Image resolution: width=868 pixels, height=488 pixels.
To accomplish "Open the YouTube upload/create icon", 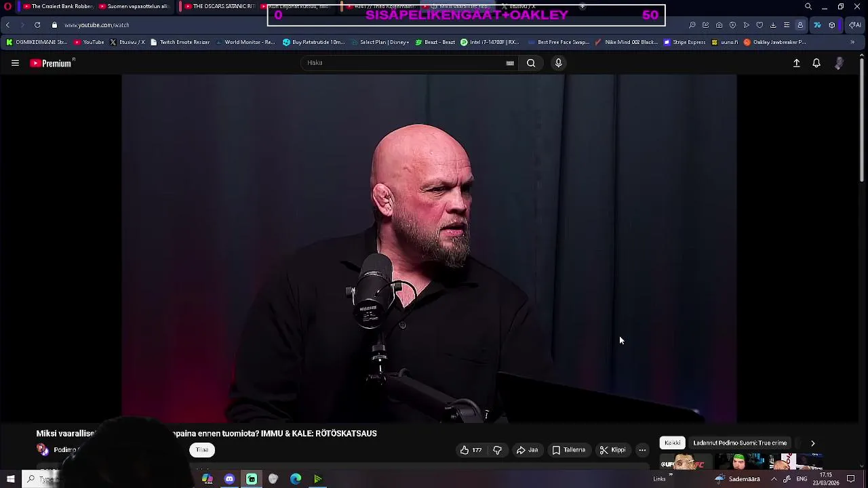I will tap(797, 63).
